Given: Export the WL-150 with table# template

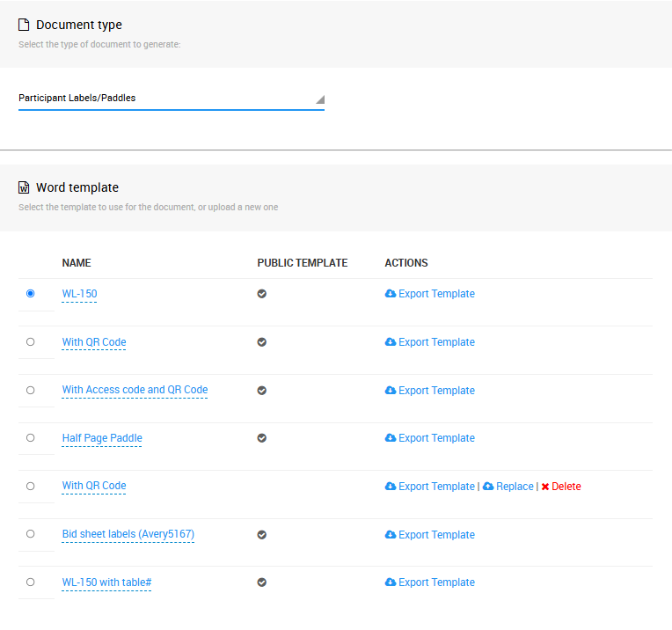Looking at the screenshot, I should coord(435,582).
